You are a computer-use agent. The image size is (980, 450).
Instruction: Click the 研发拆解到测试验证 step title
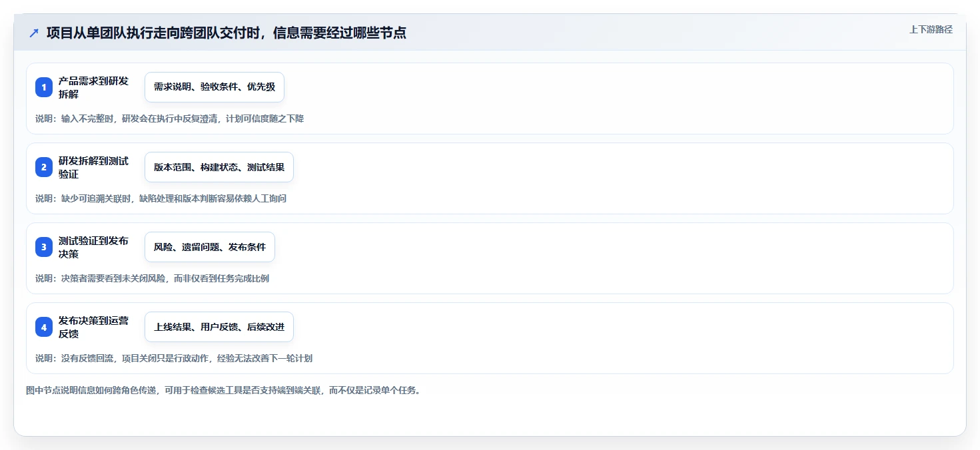tap(93, 167)
